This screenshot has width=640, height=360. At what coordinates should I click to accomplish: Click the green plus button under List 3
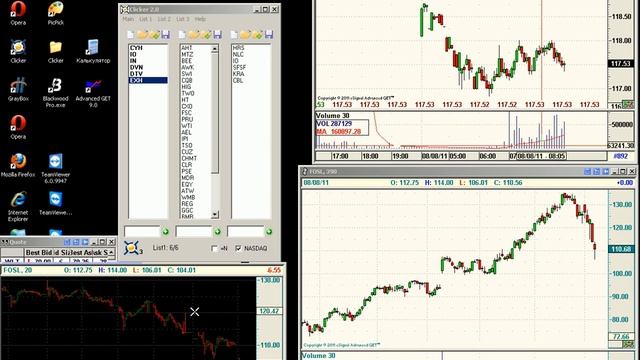coord(269,232)
